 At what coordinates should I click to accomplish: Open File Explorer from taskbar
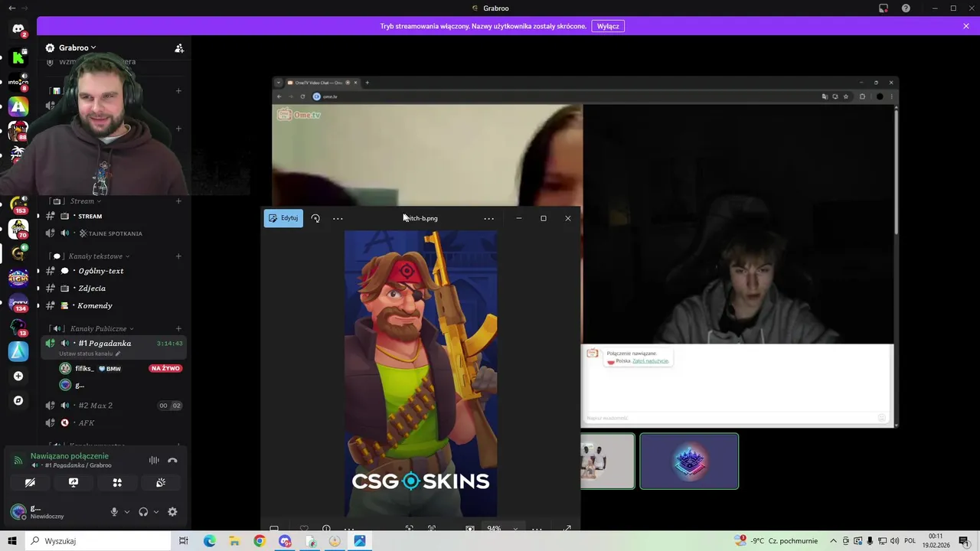[234, 541]
